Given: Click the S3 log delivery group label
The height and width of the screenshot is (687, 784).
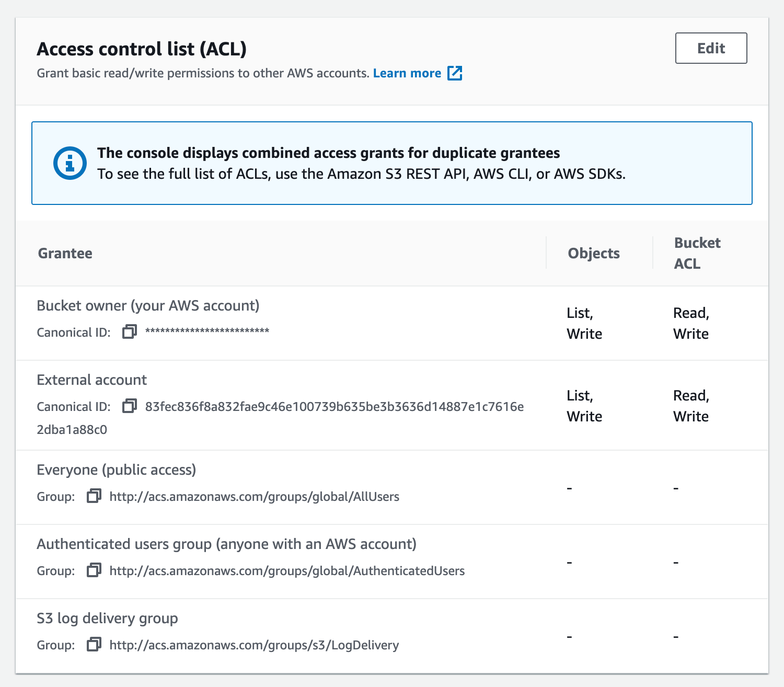Looking at the screenshot, I should 107,618.
